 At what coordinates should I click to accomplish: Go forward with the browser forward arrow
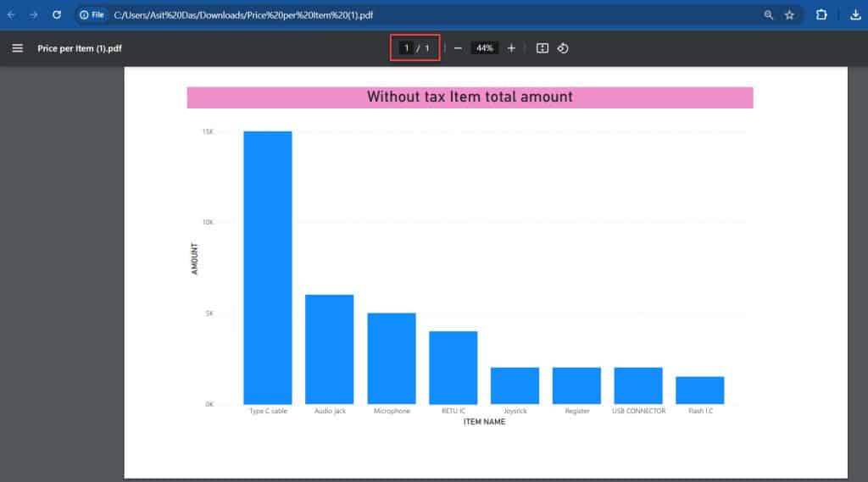(34, 15)
